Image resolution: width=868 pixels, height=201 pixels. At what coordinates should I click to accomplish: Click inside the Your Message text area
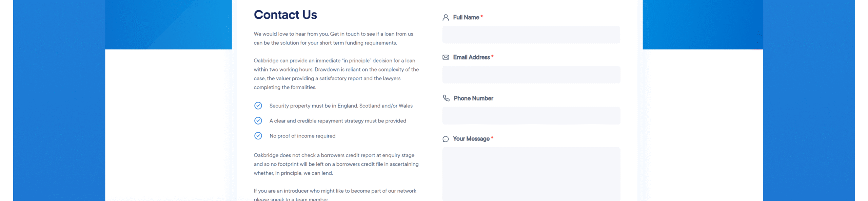click(x=531, y=174)
